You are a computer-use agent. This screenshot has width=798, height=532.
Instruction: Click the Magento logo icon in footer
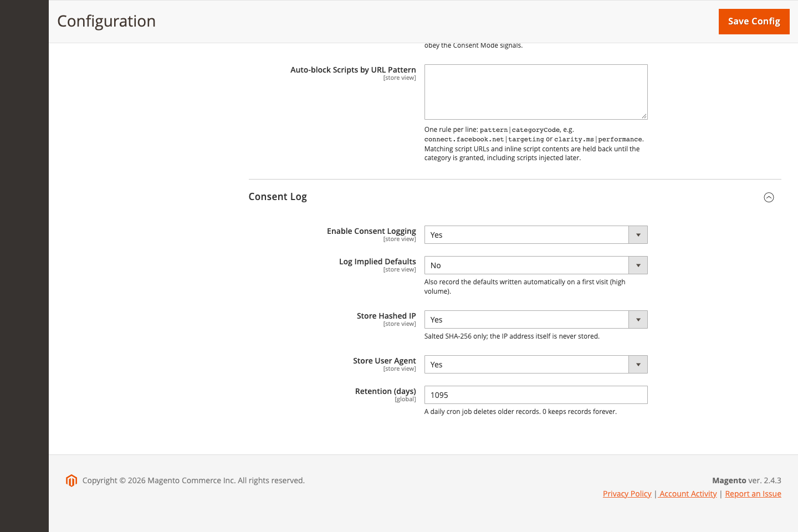pyautogui.click(x=71, y=480)
